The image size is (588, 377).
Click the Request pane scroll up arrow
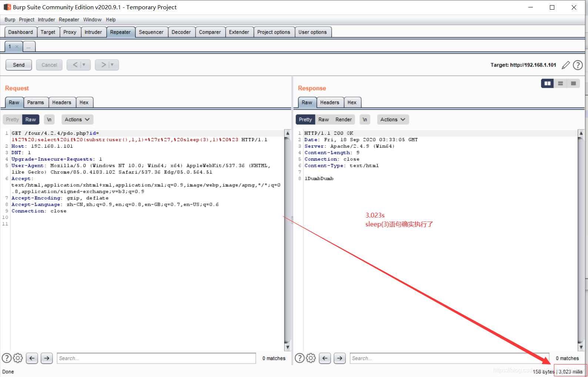287,133
